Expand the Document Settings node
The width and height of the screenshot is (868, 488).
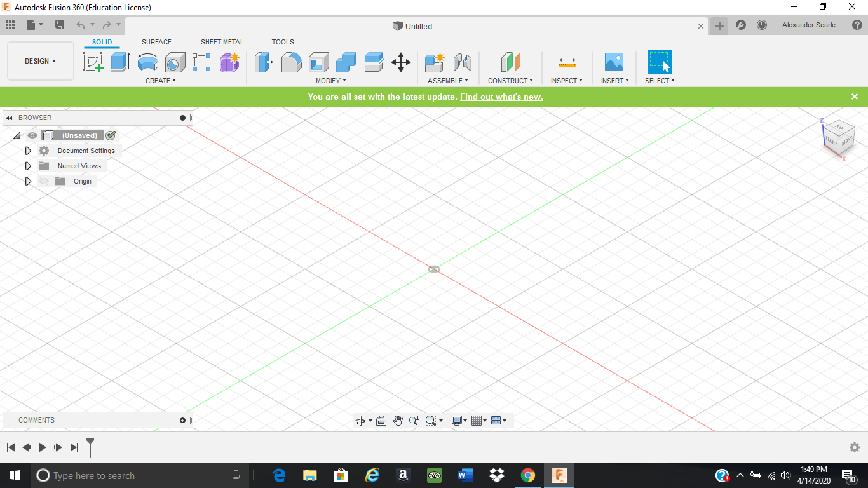point(28,151)
